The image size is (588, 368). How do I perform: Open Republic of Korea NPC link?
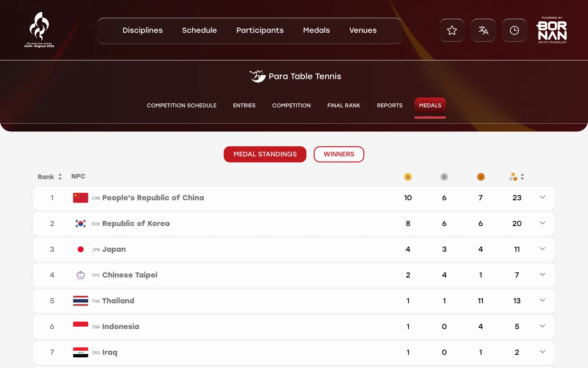[136, 223]
